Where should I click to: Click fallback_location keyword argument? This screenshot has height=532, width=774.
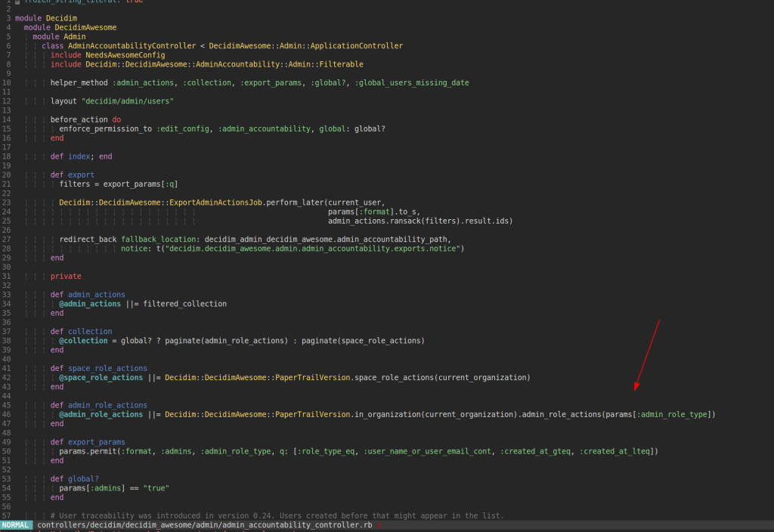coord(160,240)
